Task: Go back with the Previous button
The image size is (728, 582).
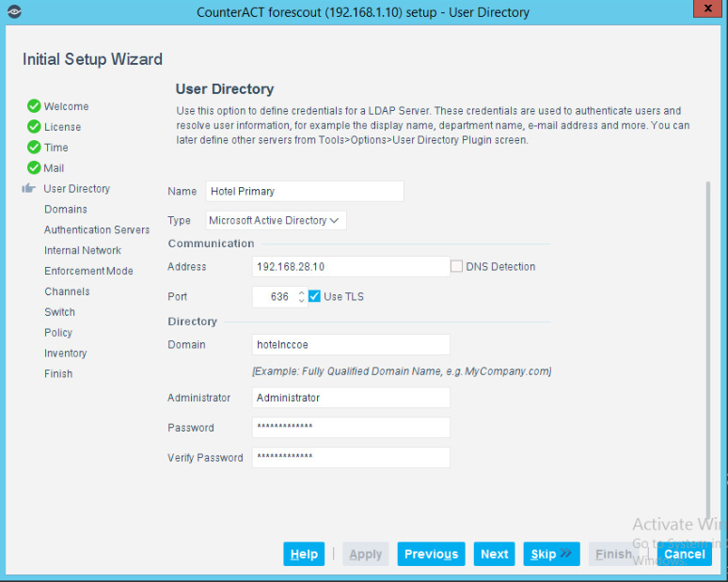Action: click(432, 554)
